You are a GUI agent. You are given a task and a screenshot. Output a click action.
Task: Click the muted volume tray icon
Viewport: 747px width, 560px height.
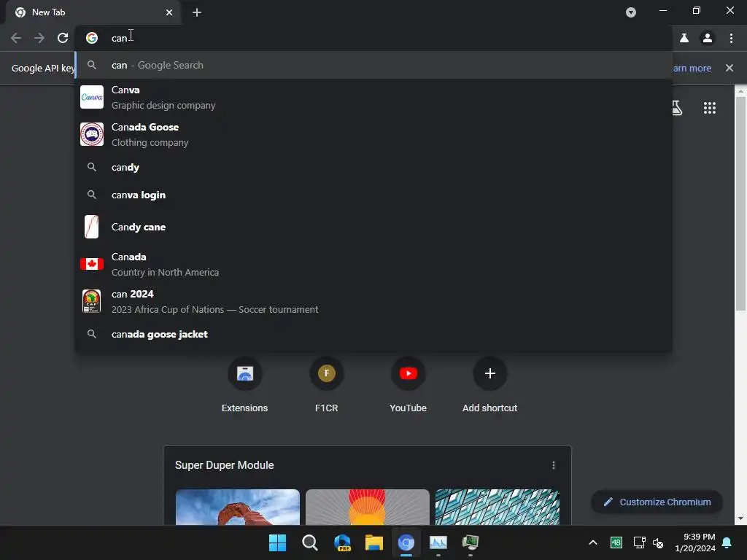pos(659,542)
